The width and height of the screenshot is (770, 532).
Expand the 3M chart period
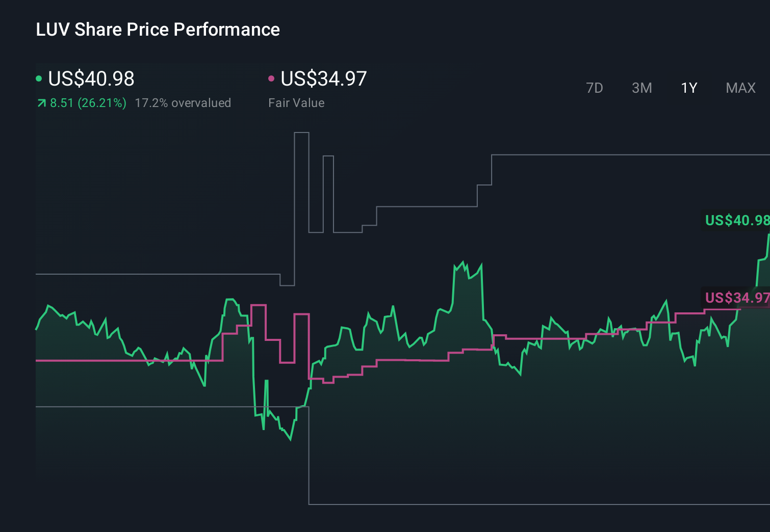coord(641,88)
